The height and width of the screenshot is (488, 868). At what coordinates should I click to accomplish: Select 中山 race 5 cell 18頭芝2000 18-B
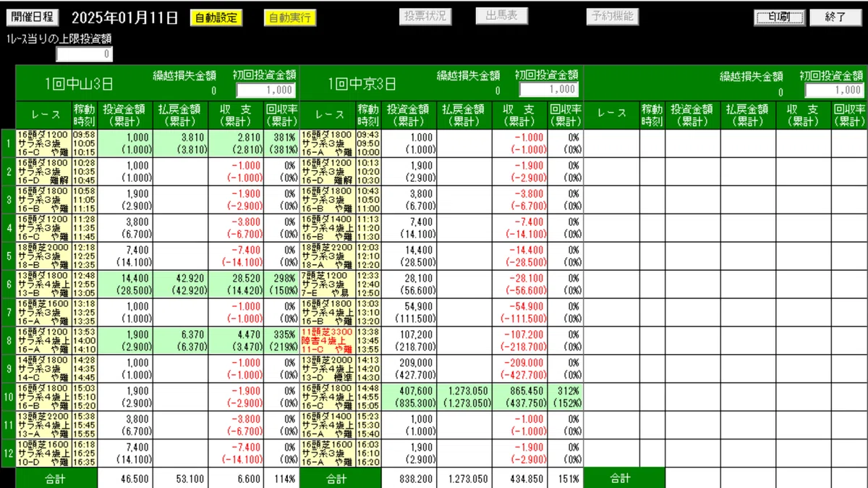click(43, 256)
